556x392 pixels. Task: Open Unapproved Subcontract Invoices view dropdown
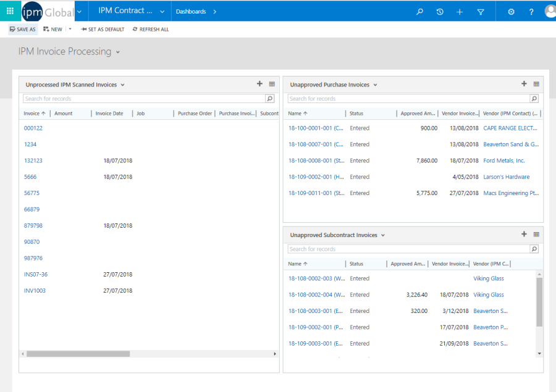point(383,235)
